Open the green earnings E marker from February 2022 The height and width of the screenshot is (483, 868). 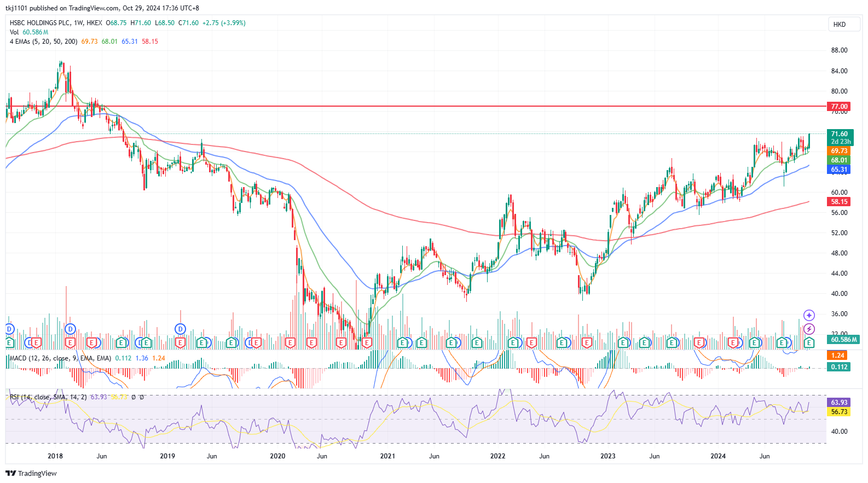(513, 343)
